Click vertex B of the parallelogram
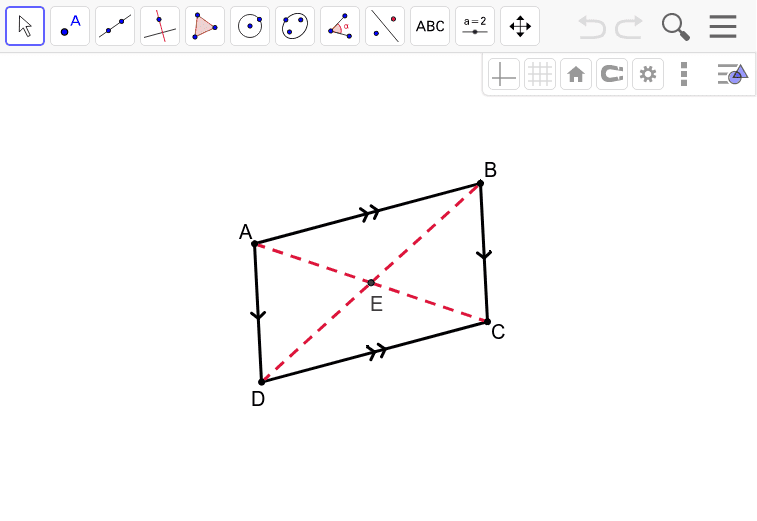757x521 pixels. 480,183
